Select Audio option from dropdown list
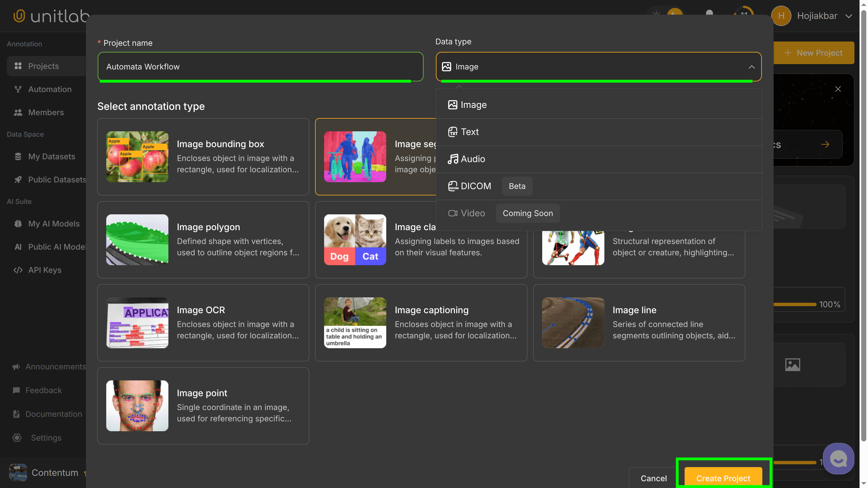Image resolution: width=868 pixels, height=488 pixels. [x=472, y=159]
